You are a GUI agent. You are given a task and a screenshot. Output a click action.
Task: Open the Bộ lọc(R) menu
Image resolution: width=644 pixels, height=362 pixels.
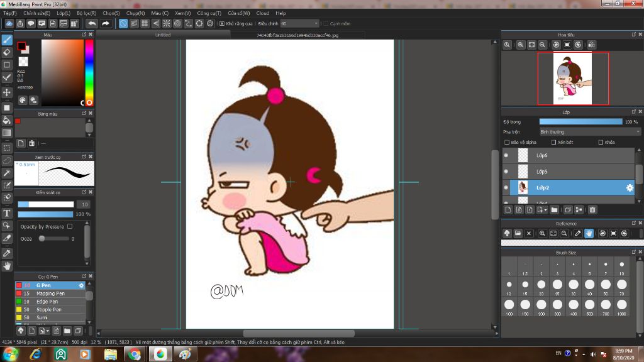pos(86,13)
